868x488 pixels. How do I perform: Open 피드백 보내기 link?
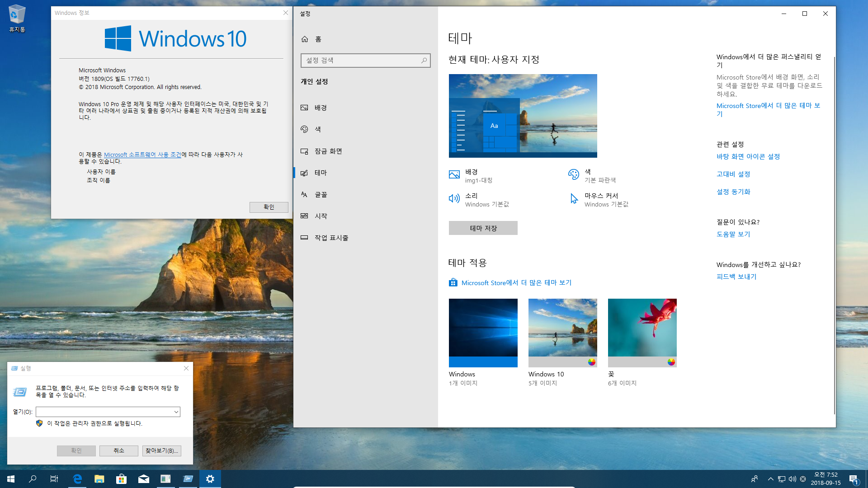click(x=736, y=277)
